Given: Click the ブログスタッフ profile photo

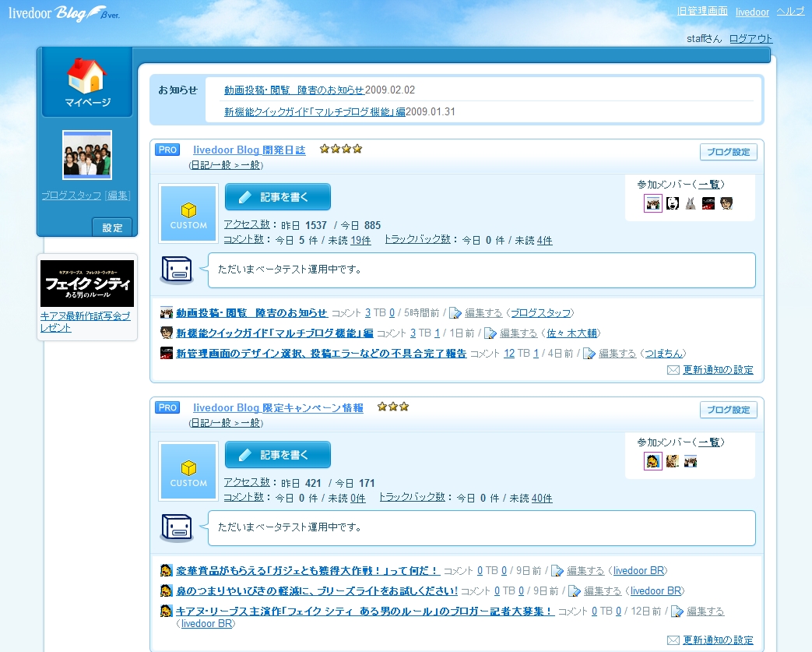Looking at the screenshot, I should pyautogui.click(x=87, y=155).
